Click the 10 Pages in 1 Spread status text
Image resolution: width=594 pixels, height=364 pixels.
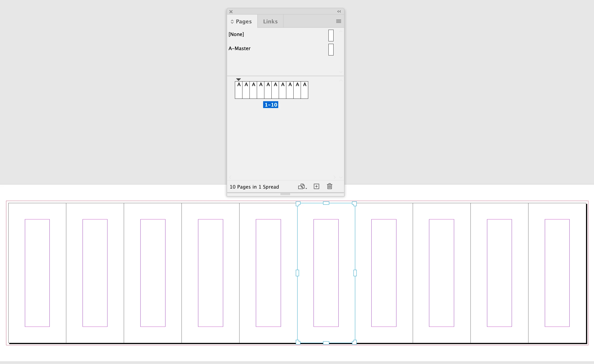[254, 187]
